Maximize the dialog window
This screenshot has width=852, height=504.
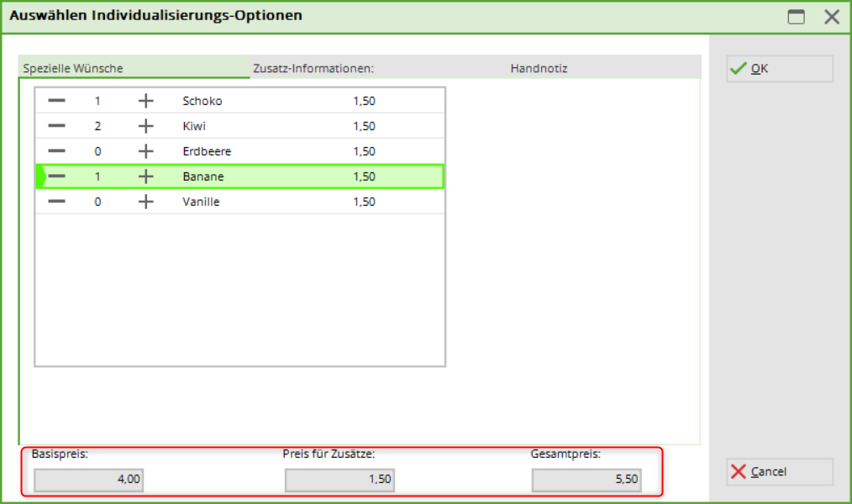[796, 17]
